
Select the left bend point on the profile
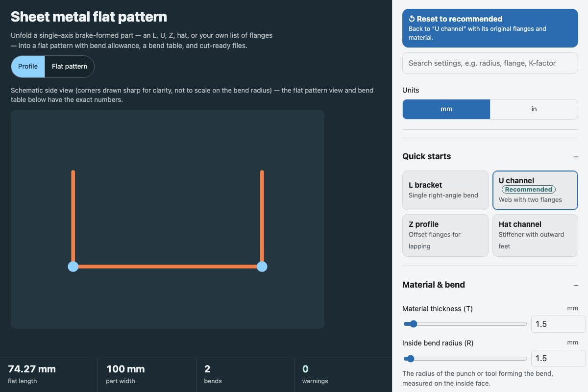click(x=73, y=267)
